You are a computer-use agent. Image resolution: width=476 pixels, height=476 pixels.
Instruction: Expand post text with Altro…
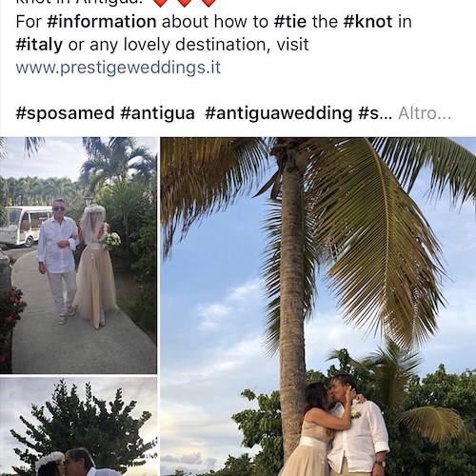click(x=425, y=113)
